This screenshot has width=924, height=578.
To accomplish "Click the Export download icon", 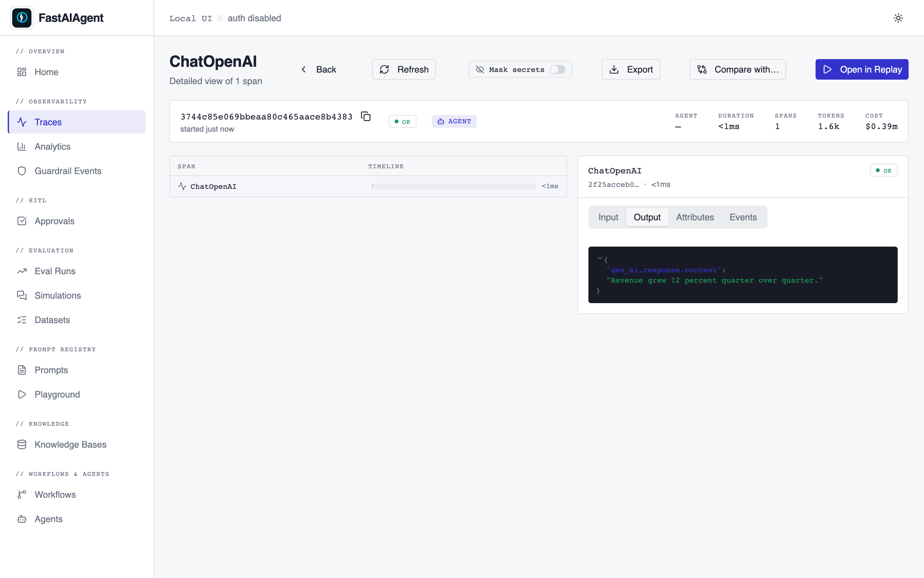I will point(614,69).
